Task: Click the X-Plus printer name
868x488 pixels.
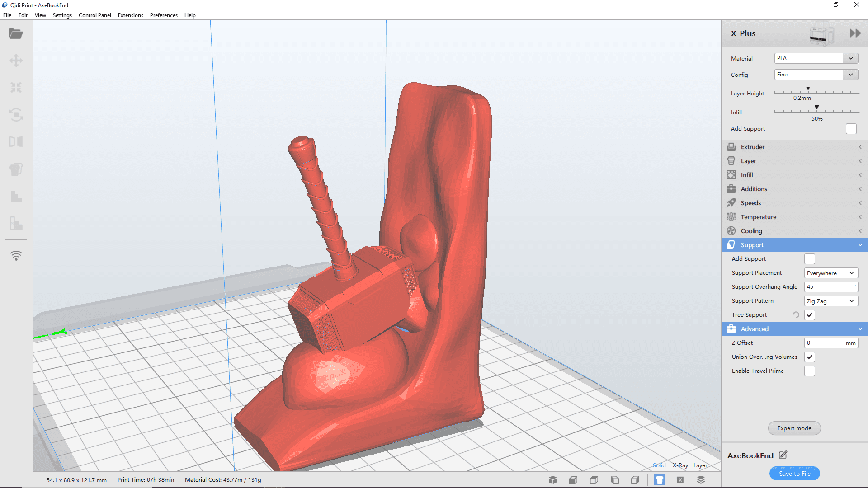Action: click(x=743, y=33)
